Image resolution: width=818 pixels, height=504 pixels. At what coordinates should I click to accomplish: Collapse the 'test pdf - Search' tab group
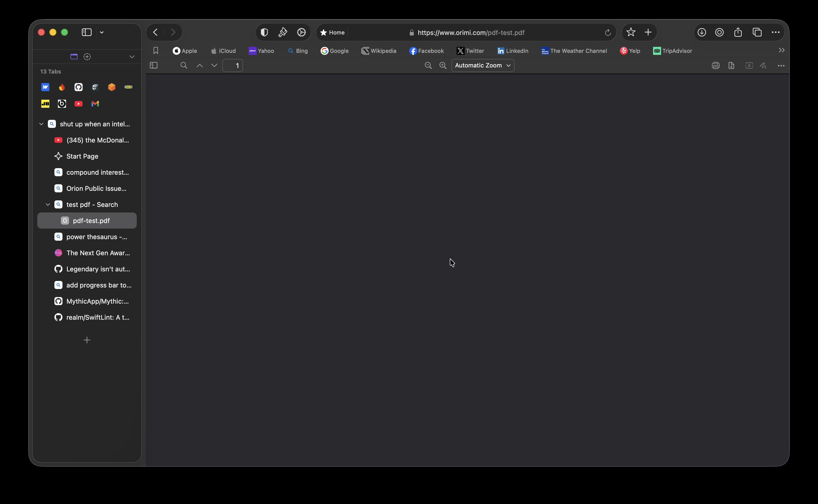pos(48,205)
